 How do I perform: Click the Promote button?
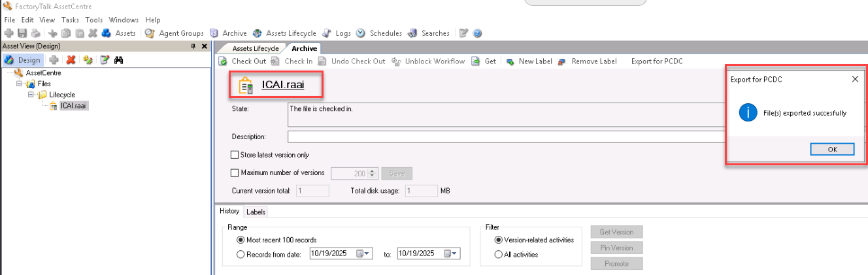click(617, 263)
